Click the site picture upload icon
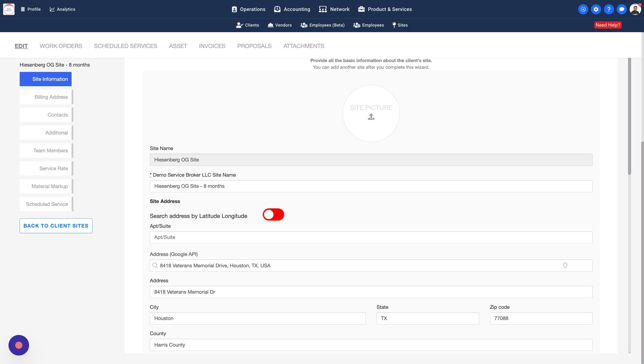 371,117
